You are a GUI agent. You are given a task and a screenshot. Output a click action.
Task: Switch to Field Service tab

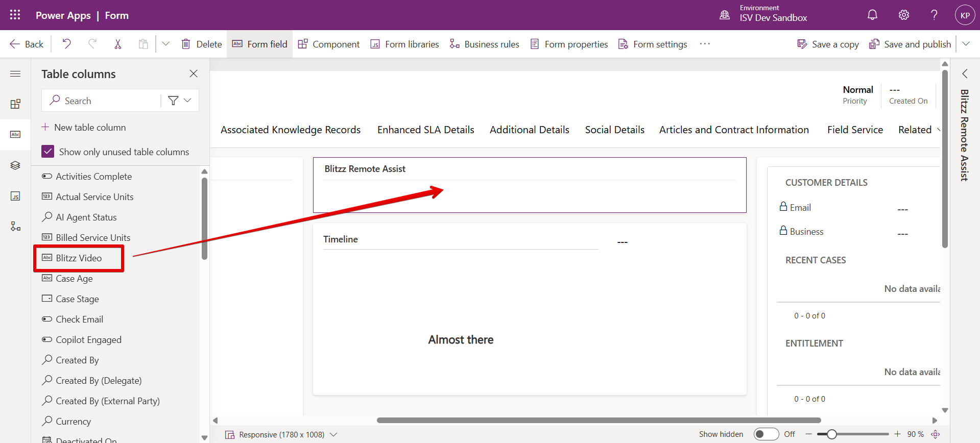(x=855, y=130)
